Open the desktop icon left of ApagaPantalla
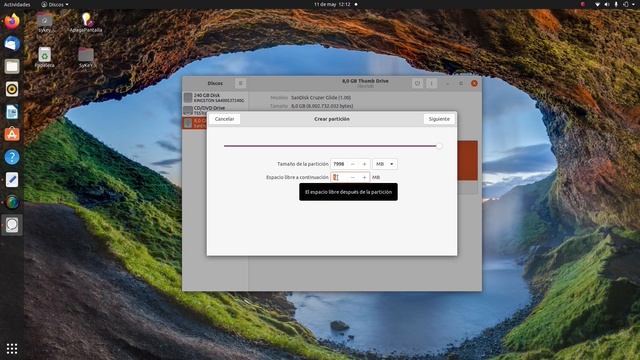Screen dimensions: 640x360 (x=44, y=22)
